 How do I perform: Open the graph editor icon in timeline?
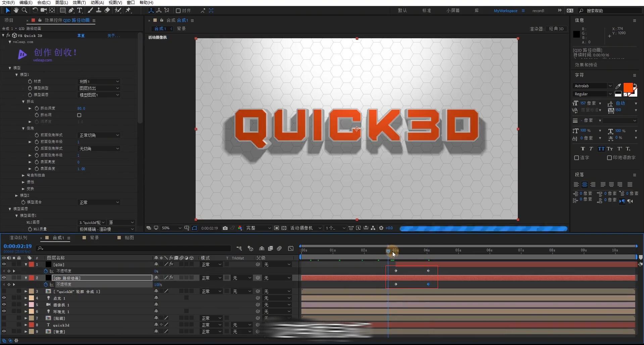(291, 248)
